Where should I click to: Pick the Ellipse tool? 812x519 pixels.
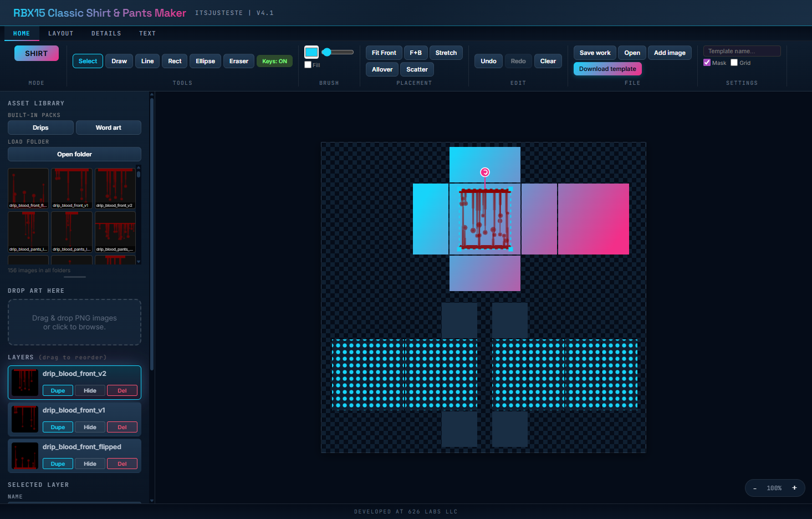coord(205,61)
